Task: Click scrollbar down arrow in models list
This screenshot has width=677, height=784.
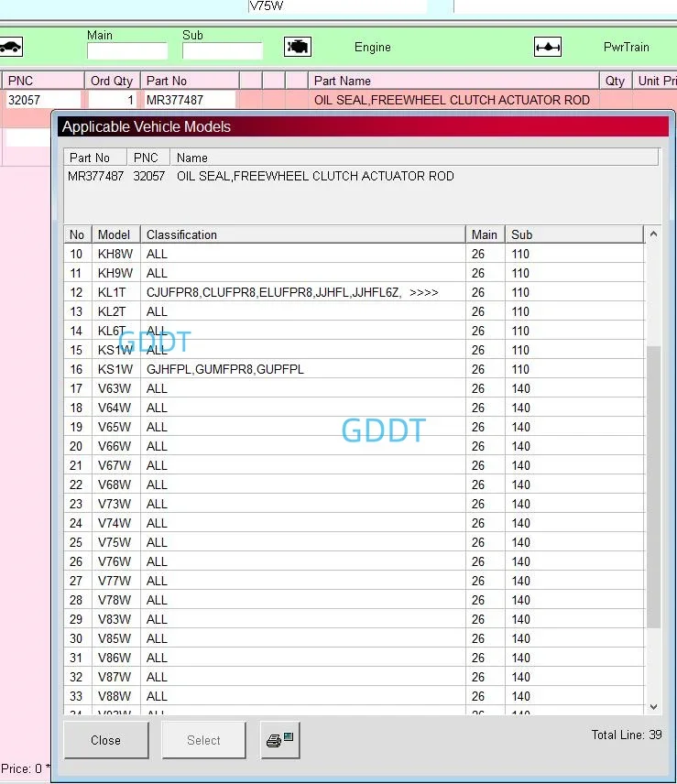Action: (x=653, y=706)
